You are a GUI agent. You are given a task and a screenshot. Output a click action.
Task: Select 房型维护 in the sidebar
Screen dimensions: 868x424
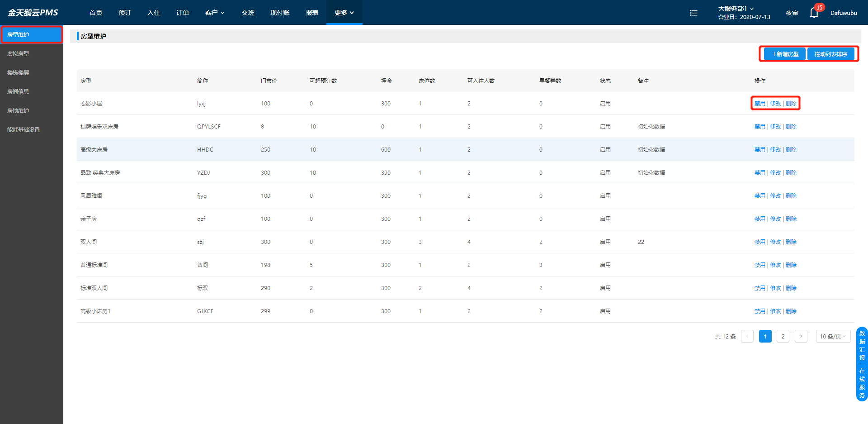tap(32, 35)
